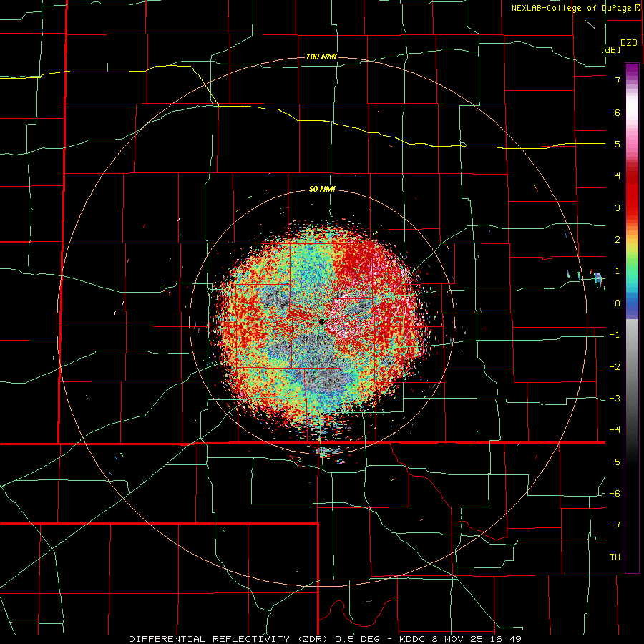Click the 4 value on the color scale
Screen dimensions: 644x644
click(x=618, y=176)
